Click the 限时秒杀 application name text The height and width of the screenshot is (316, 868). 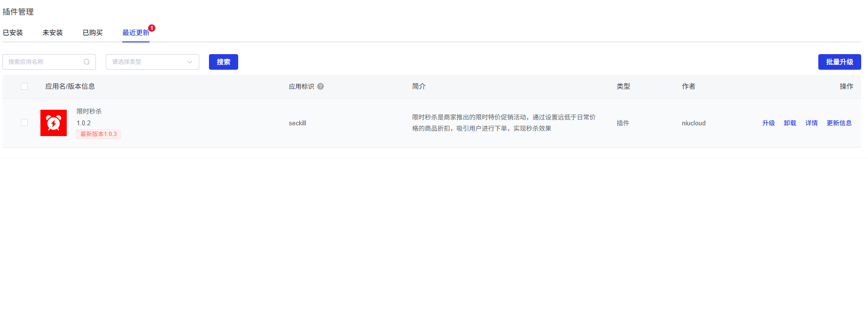click(x=89, y=111)
